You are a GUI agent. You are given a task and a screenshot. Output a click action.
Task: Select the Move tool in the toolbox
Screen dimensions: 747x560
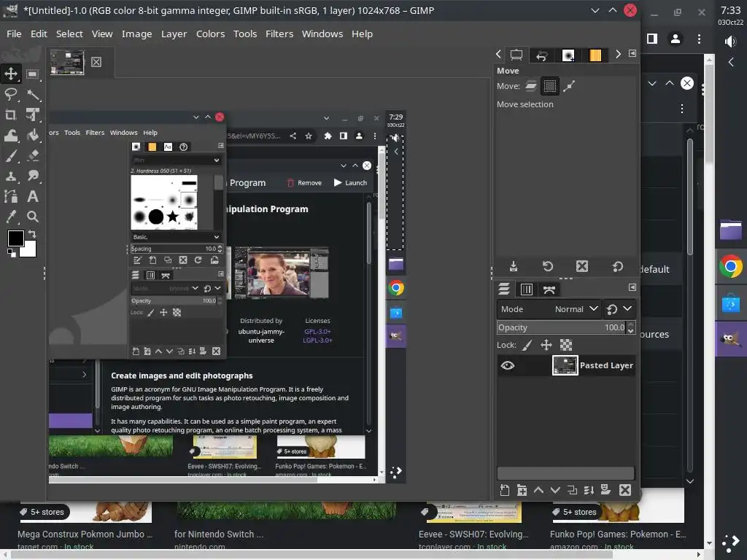pos(10,74)
